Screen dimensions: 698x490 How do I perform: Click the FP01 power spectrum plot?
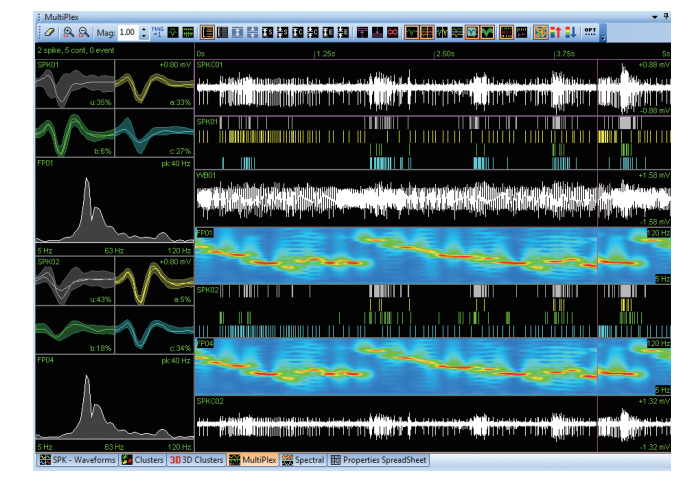[x=114, y=206]
